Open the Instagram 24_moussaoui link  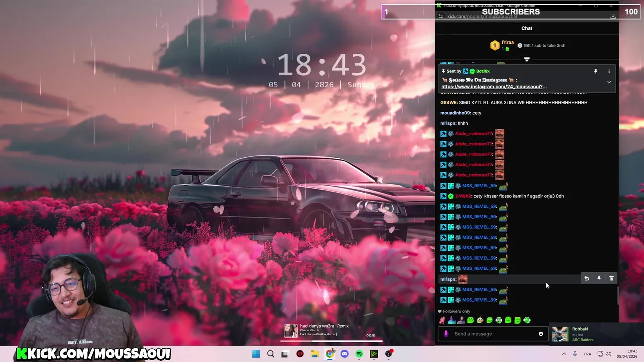tap(494, 87)
